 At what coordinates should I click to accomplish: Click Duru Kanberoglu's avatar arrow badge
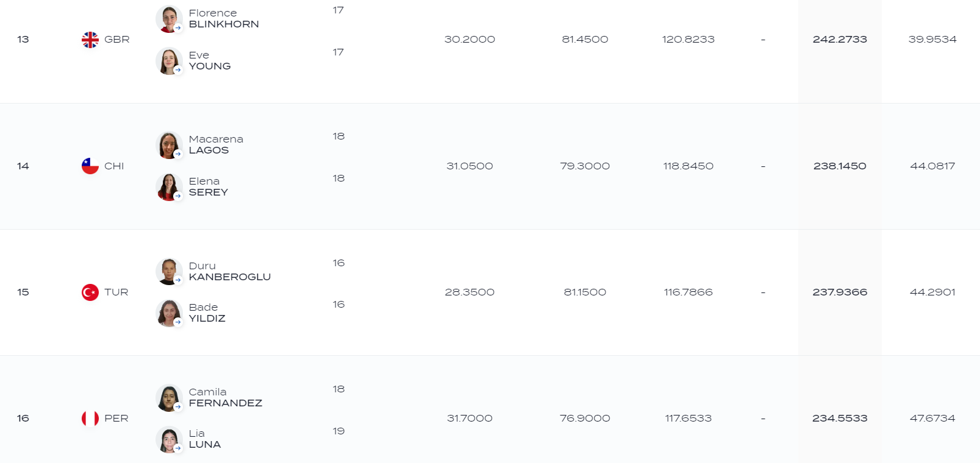(178, 280)
